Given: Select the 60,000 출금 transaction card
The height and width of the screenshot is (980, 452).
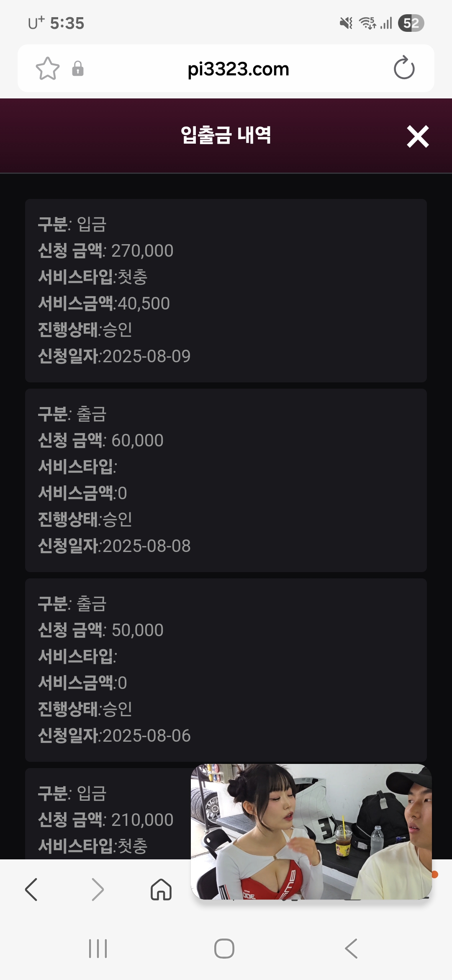Looking at the screenshot, I should 226,480.
